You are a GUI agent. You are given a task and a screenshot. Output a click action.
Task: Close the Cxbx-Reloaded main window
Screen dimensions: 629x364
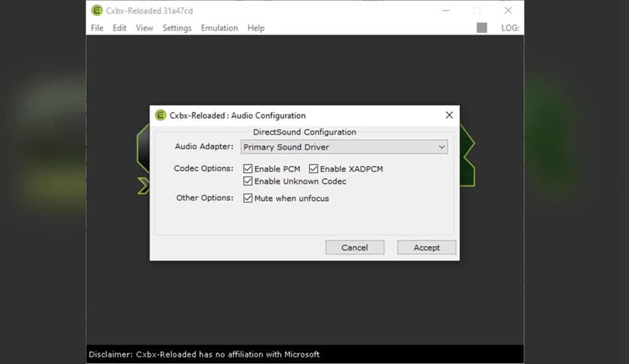tap(508, 11)
